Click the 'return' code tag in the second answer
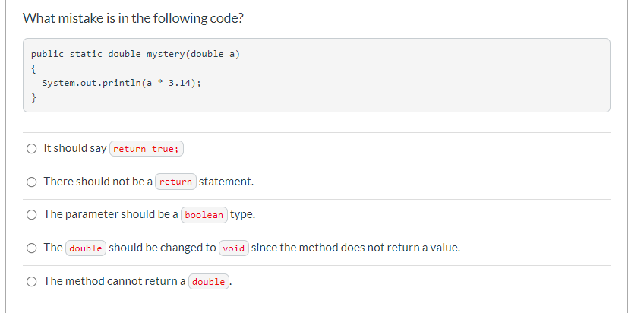The image size is (644, 313). coord(175,182)
